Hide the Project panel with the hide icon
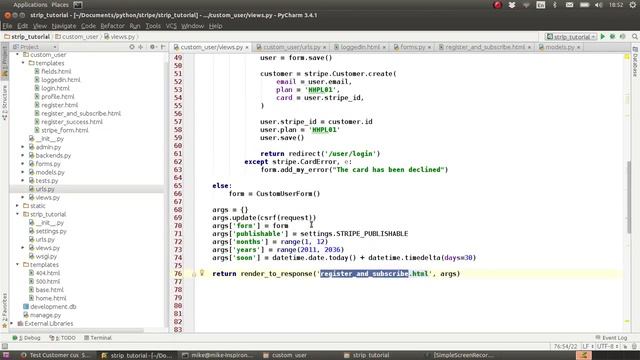This screenshot has width=640, height=360. tap(163, 47)
